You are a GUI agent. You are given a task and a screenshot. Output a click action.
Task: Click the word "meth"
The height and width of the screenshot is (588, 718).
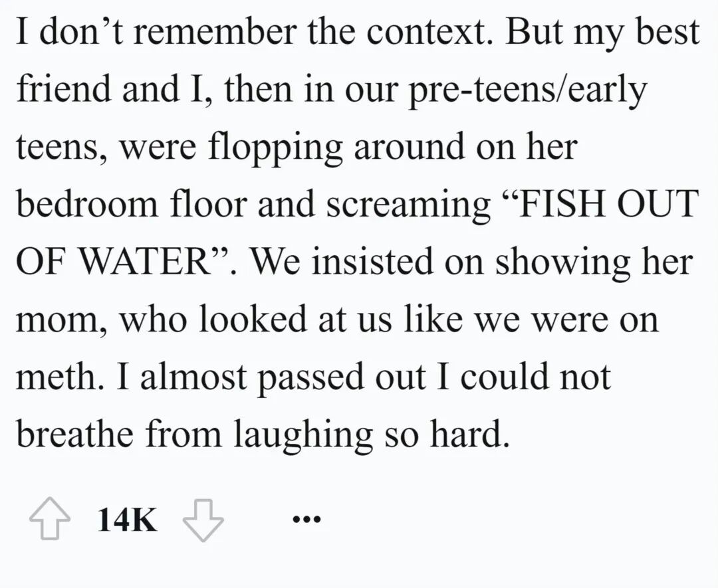click(x=55, y=376)
